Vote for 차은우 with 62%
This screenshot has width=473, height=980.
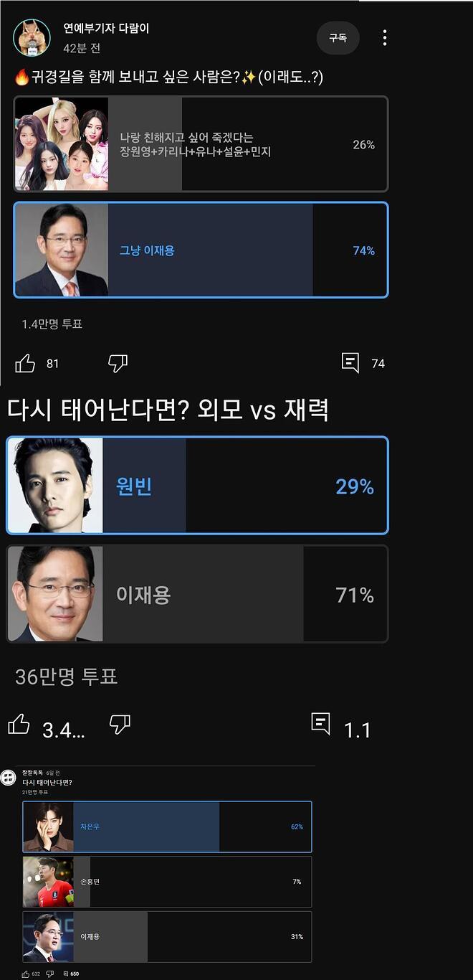point(167,826)
